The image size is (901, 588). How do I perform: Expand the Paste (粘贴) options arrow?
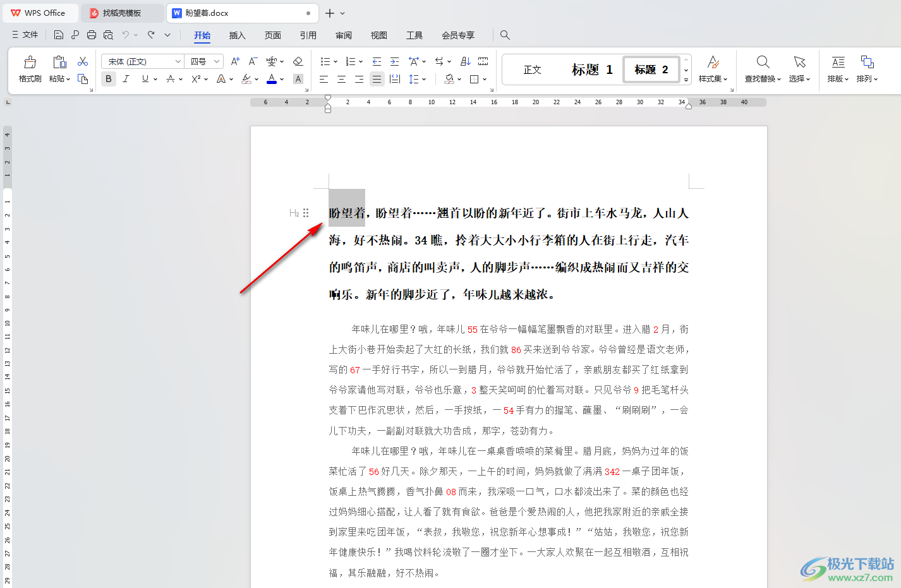pos(68,79)
